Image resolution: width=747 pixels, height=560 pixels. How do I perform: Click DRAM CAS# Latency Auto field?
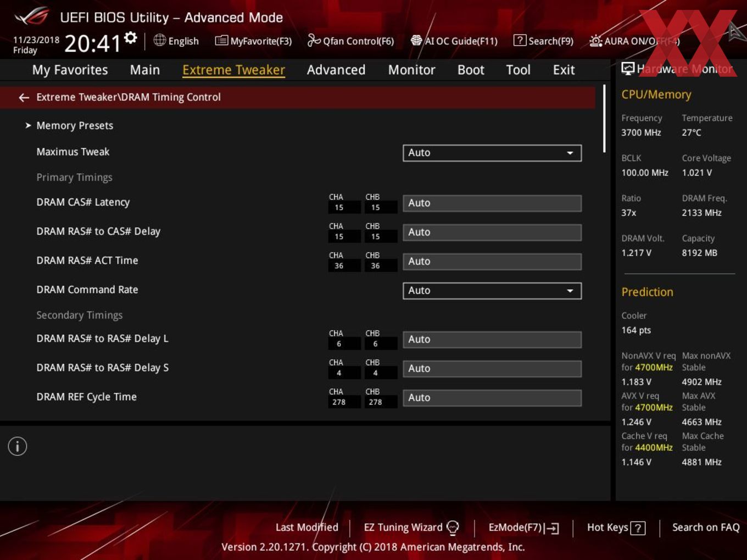pos(492,203)
